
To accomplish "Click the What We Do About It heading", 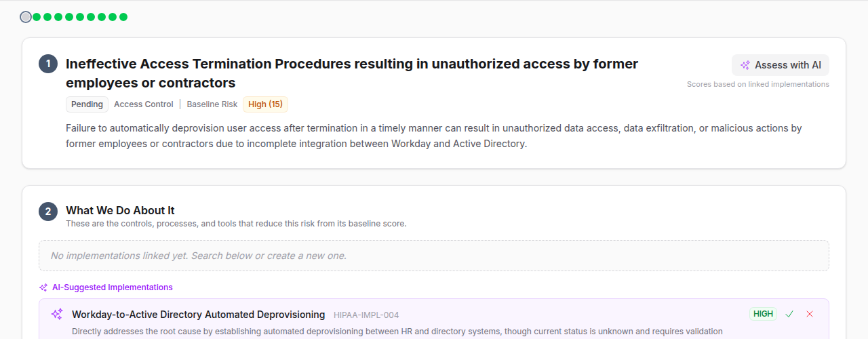I will tap(120, 210).
